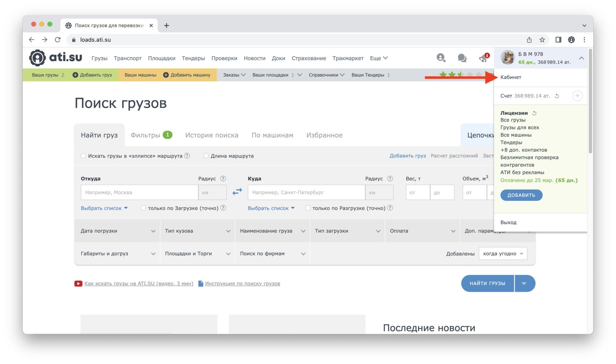Switch to Фильтры tab

tap(151, 135)
